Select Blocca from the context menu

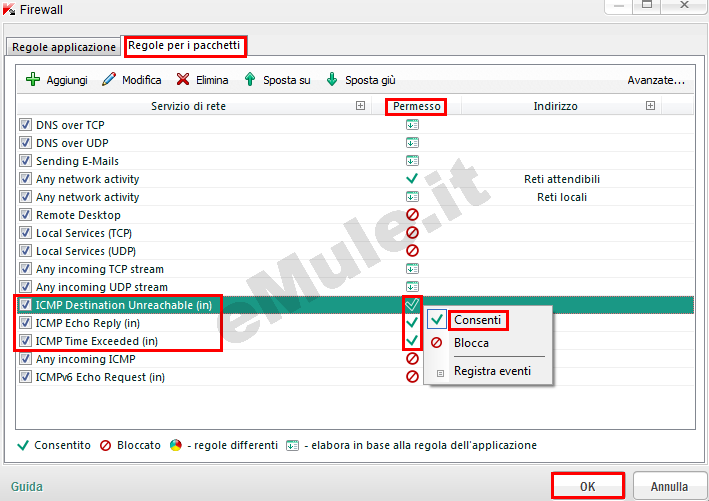[x=471, y=343]
